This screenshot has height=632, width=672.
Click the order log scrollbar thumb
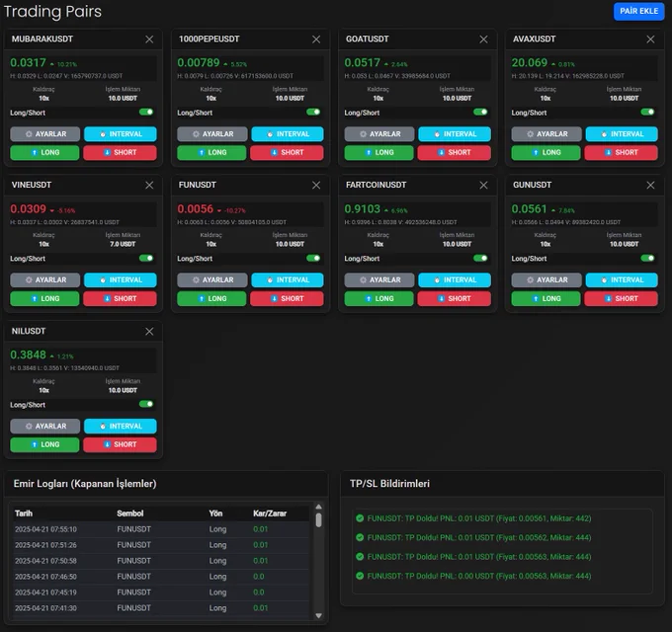(318, 519)
